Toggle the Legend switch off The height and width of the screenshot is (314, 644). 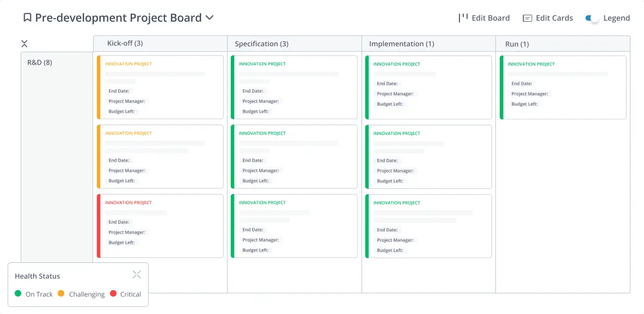pyautogui.click(x=592, y=18)
